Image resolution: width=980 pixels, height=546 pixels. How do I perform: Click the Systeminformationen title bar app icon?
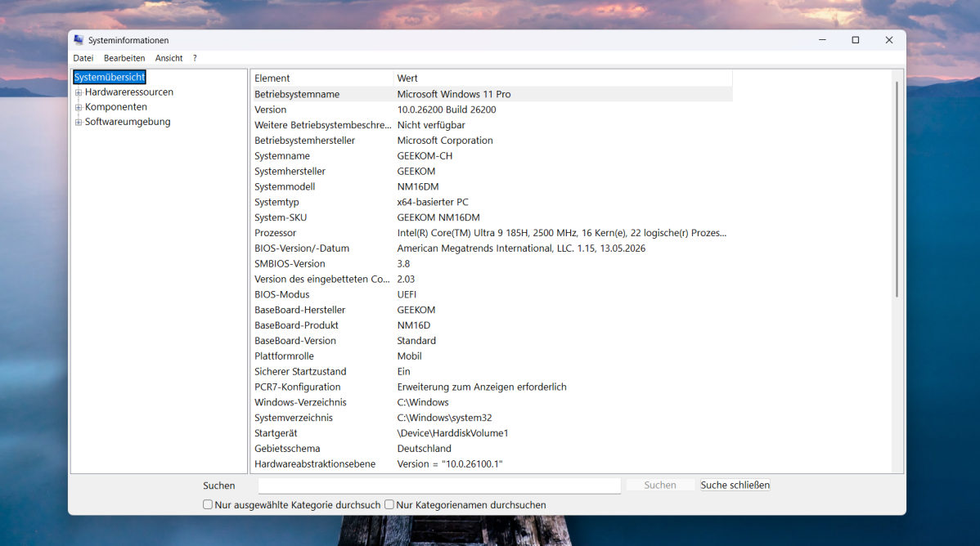[79, 40]
